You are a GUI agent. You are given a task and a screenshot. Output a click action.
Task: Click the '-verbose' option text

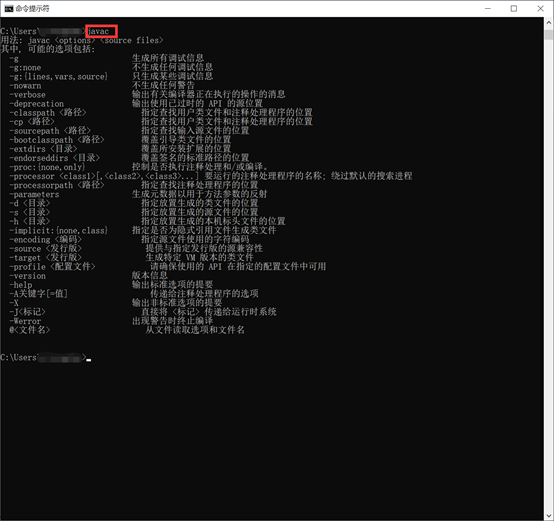point(28,95)
